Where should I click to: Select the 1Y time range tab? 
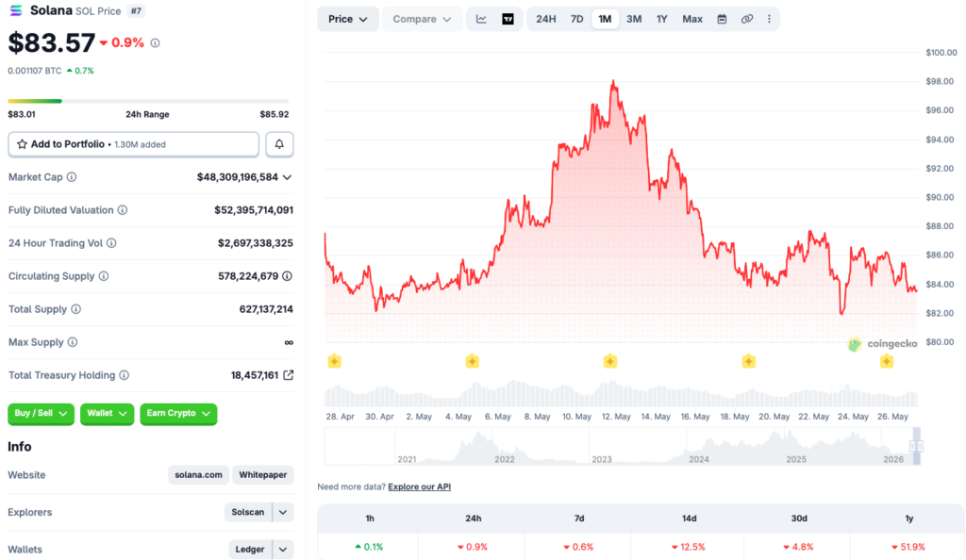pos(661,19)
